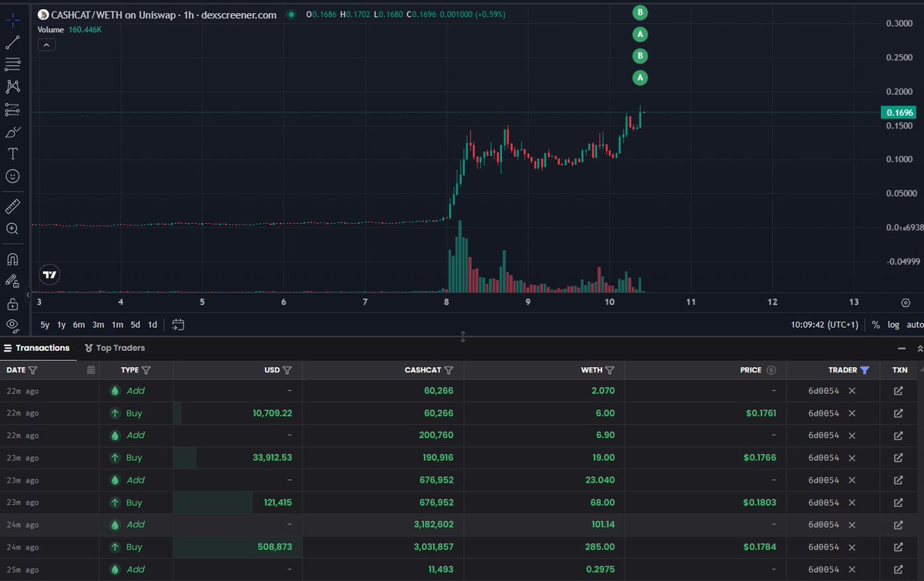Image resolution: width=924 pixels, height=581 pixels.
Task: Open the go to date calendar
Action: [178, 325]
